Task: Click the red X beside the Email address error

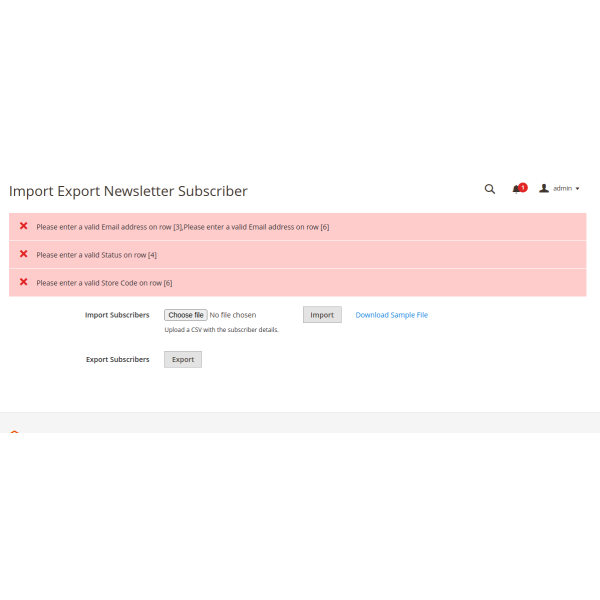Action: (23, 226)
